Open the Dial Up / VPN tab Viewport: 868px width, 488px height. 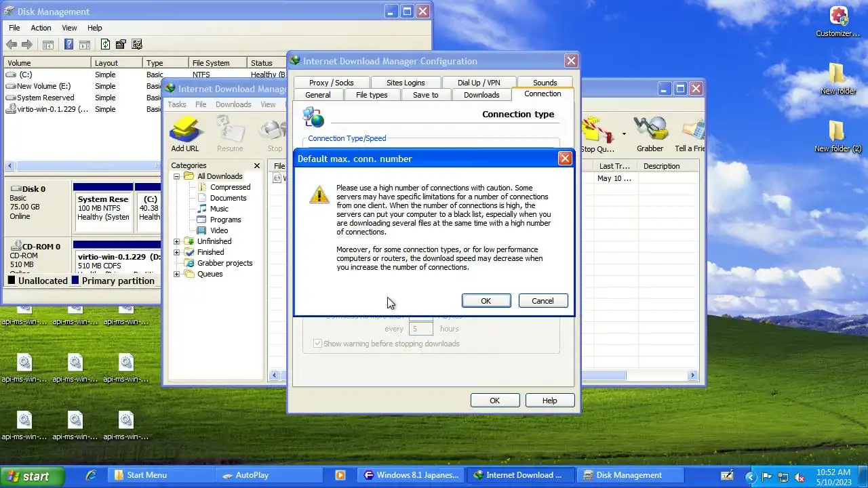[479, 83]
